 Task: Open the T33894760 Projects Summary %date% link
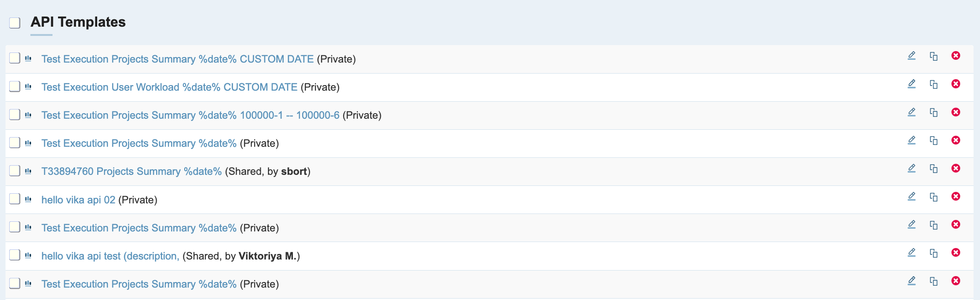131,171
